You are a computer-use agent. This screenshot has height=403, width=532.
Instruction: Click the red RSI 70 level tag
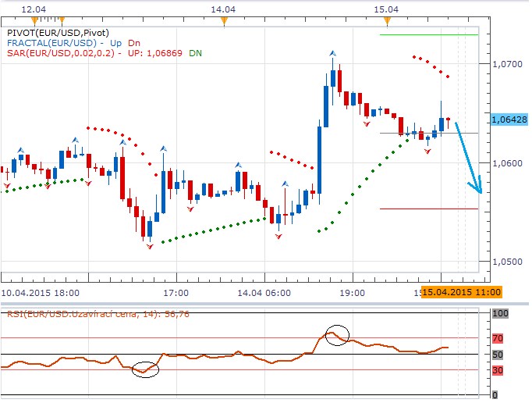click(496, 339)
